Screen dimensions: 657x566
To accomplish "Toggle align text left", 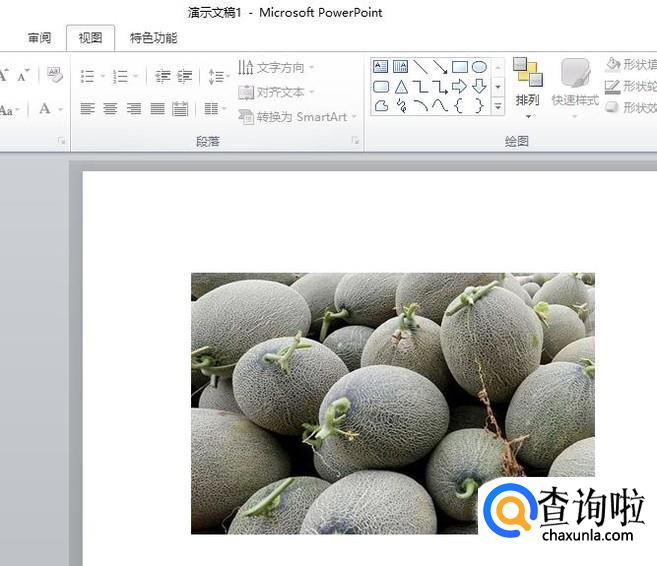I will point(87,108).
